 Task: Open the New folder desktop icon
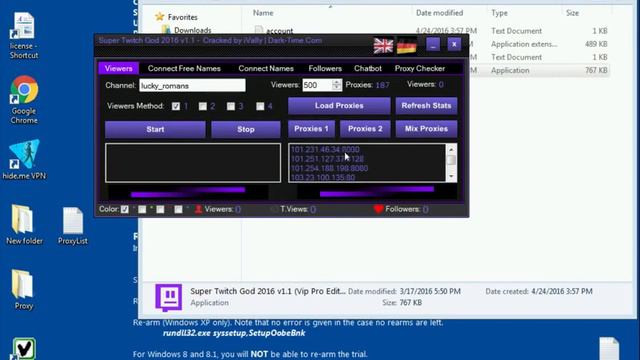[24, 224]
